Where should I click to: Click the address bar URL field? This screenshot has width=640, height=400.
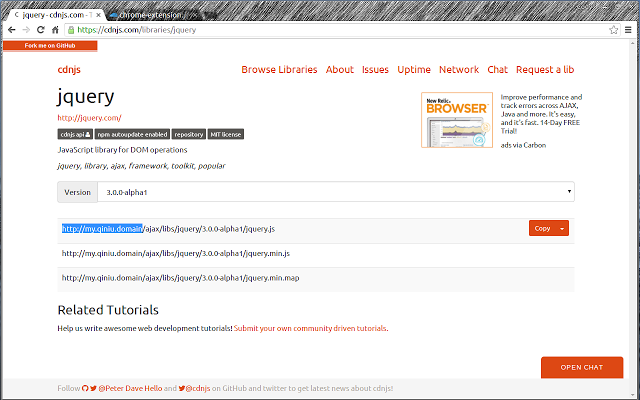[341, 30]
